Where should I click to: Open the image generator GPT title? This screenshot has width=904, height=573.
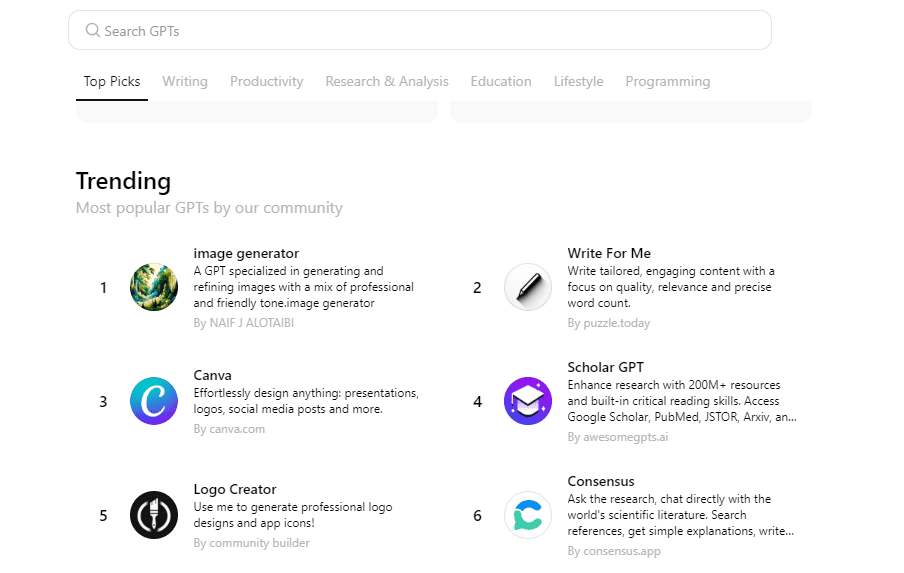pos(246,253)
